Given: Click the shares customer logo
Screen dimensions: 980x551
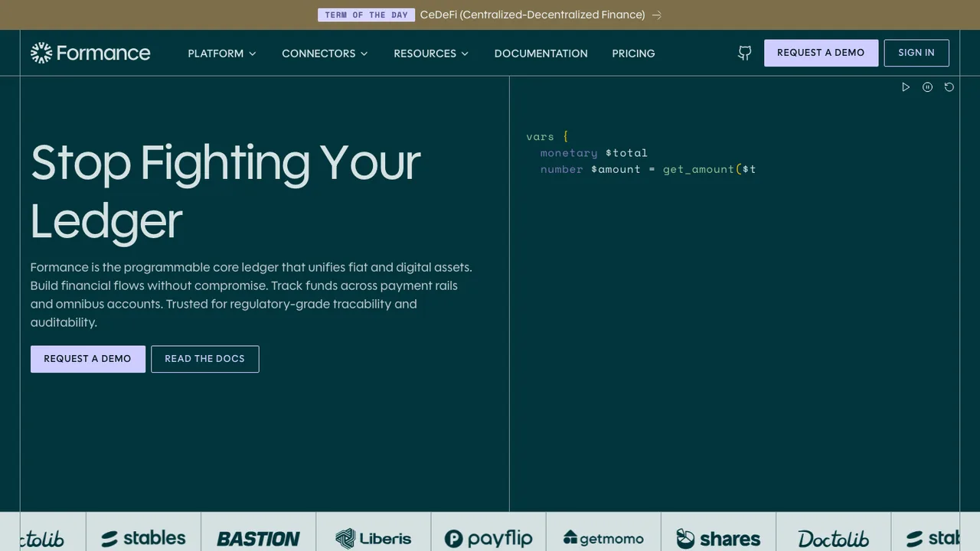Looking at the screenshot, I should (x=718, y=539).
